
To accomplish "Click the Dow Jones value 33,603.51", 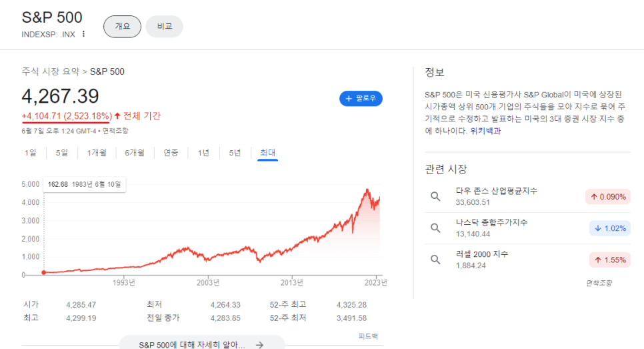I will coord(473,202).
